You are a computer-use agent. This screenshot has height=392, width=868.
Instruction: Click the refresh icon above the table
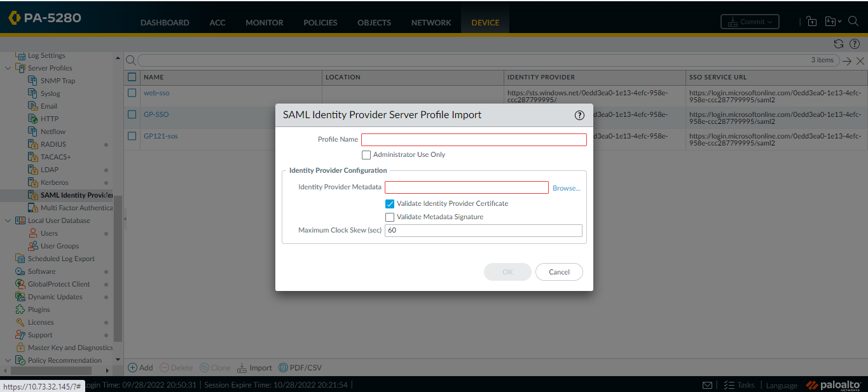click(x=839, y=44)
